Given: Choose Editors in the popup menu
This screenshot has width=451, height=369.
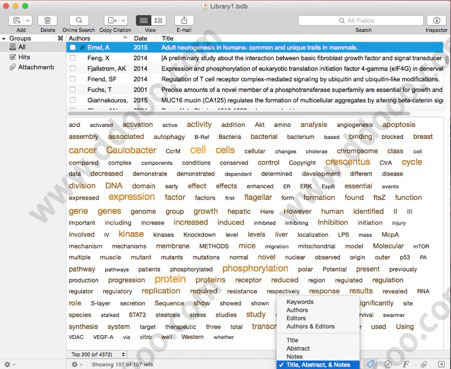Looking at the screenshot, I should click(296, 318).
